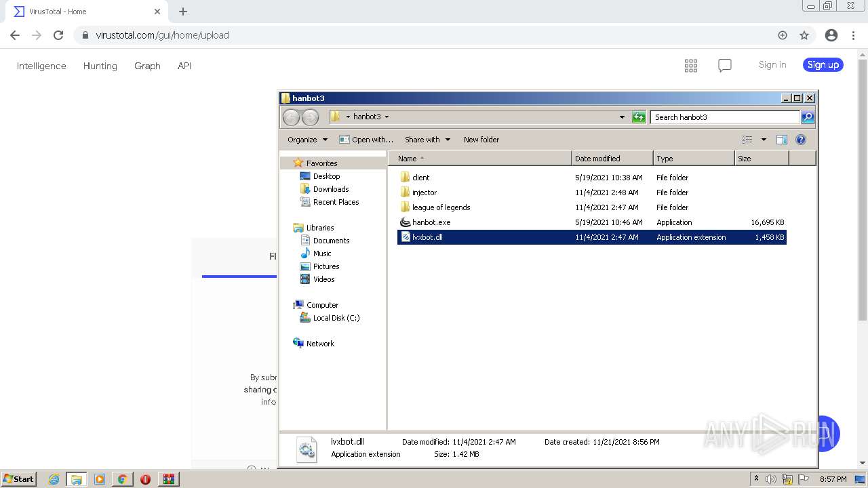Close the VirusTotal - Home tab
Viewport: 868px width, 488px height.
click(157, 12)
